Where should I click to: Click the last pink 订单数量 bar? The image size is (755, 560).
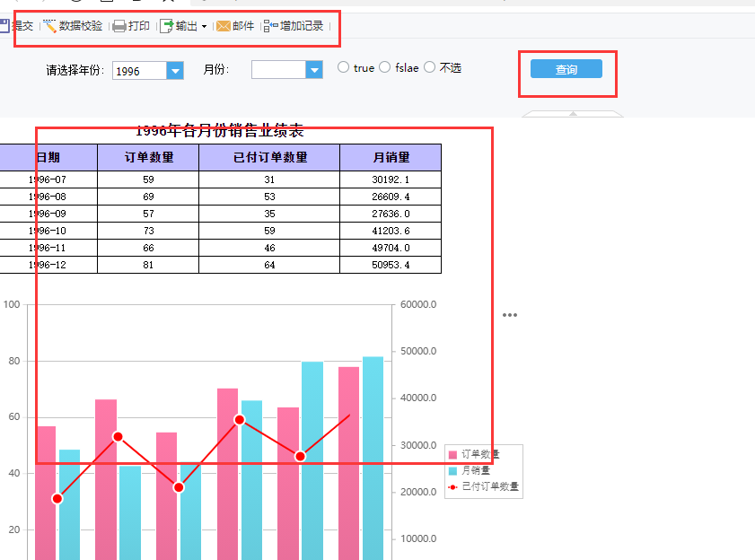[348, 463]
